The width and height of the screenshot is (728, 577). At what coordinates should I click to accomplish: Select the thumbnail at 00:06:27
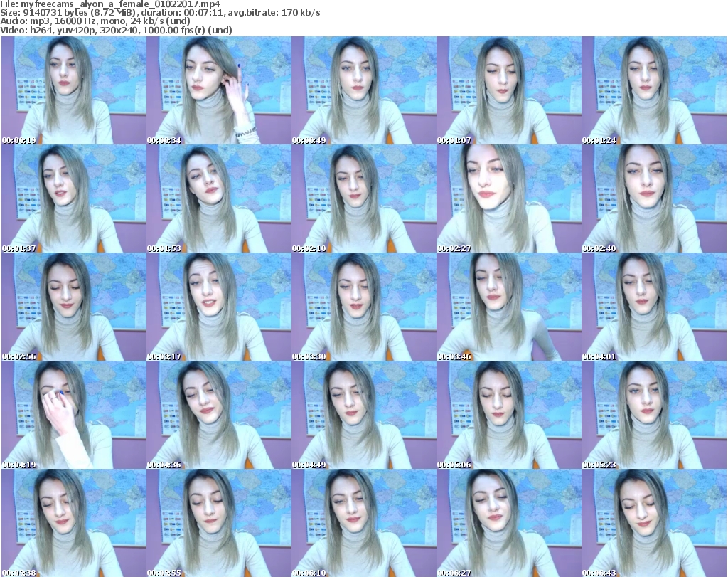[x=509, y=523]
